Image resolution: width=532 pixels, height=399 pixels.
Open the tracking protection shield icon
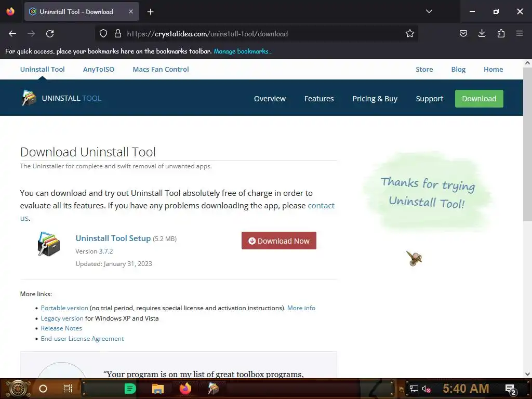coord(103,34)
